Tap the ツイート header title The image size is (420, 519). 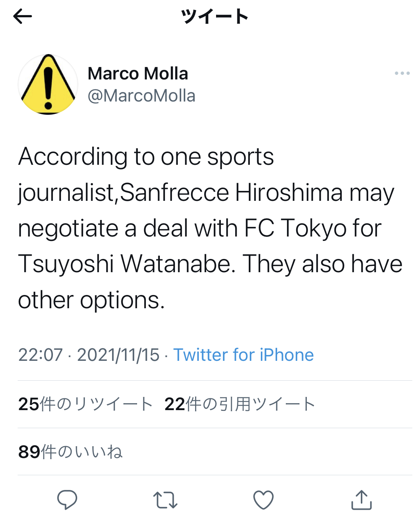(215, 17)
